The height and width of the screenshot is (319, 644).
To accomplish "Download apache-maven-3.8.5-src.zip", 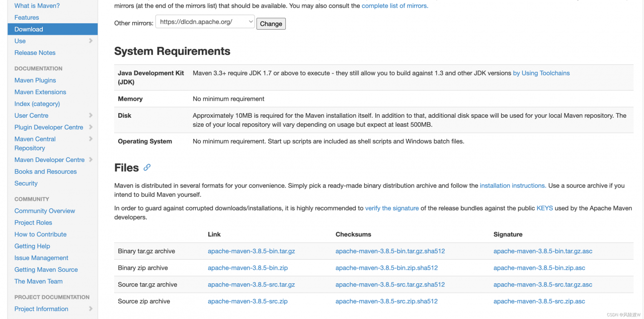I will pyautogui.click(x=248, y=301).
